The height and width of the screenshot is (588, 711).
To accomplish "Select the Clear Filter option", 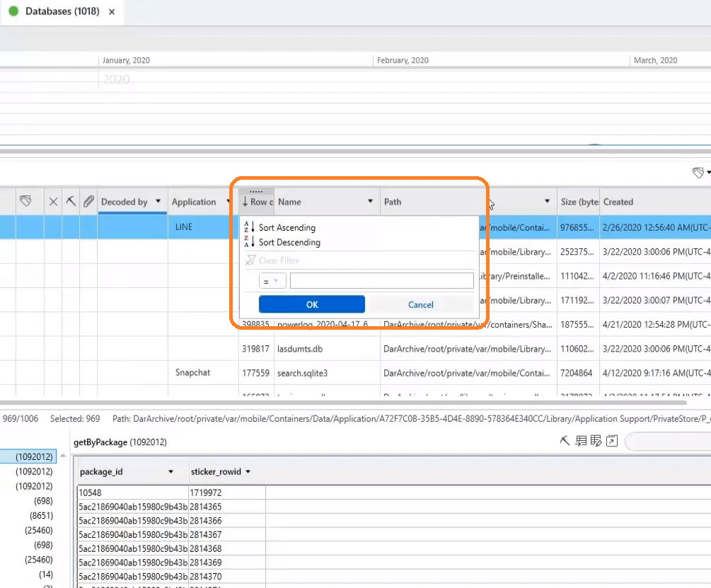I will 279,260.
